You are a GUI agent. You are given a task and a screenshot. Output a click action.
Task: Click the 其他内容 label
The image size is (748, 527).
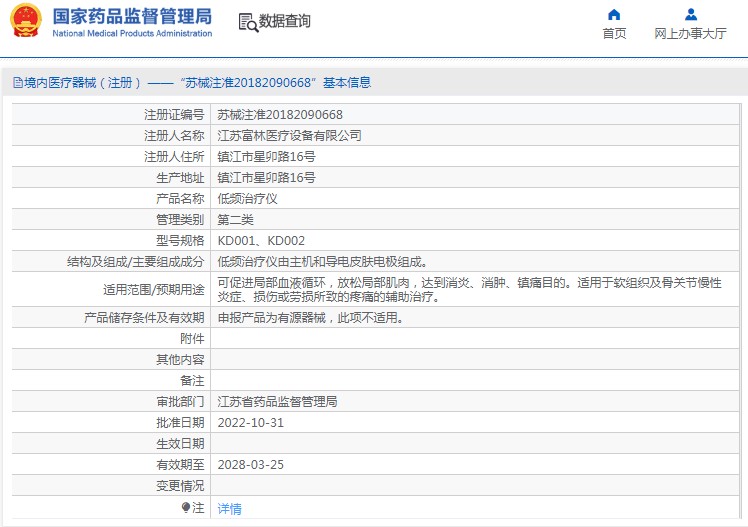(180, 360)
